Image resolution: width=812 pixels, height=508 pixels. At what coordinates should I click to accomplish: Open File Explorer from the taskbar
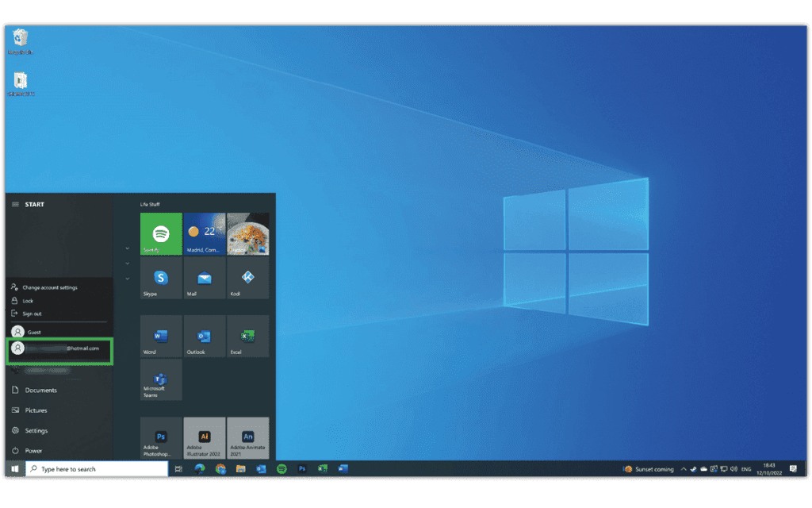coord(240,468)
